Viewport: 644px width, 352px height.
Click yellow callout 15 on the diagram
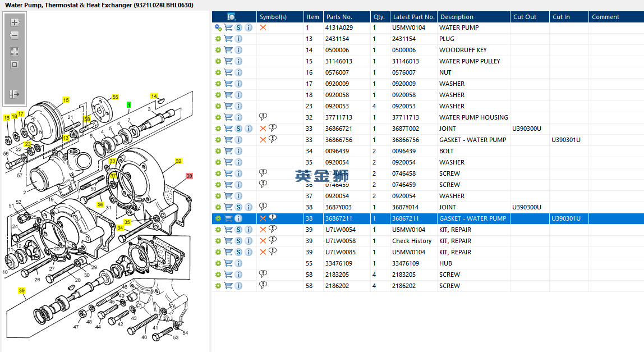tap(66, 100)
